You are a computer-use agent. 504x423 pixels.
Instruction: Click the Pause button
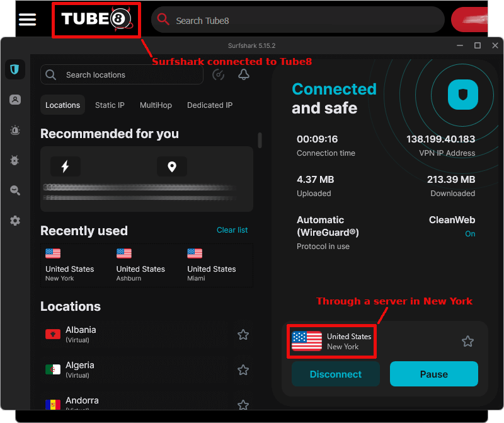[434, 374]
